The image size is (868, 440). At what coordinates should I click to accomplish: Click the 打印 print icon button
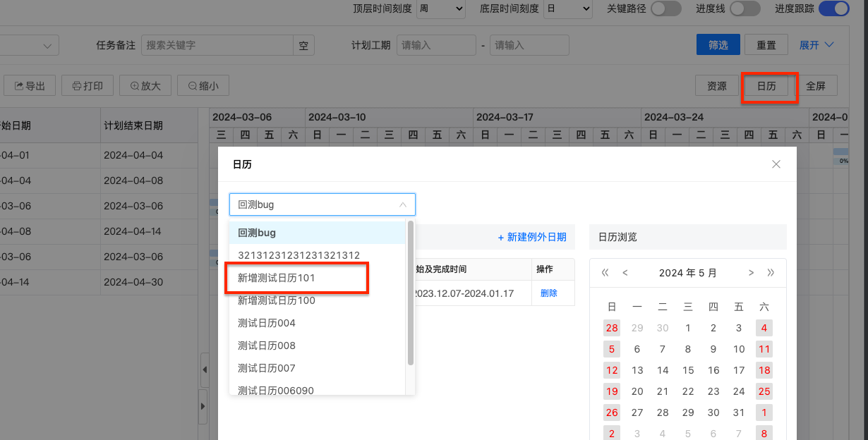pyautogui.click(x=87, y=86)
